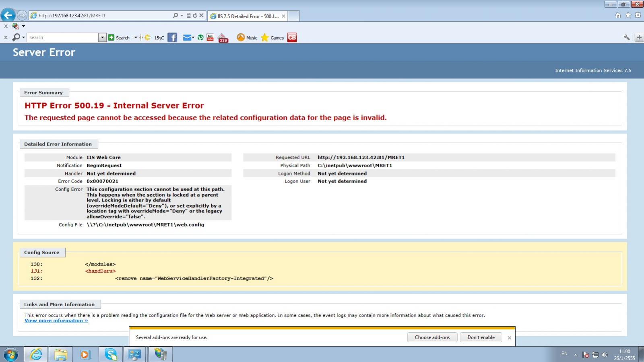Screen dimensions: 644x362
Task: Click the 0x80070021 error code value
Action: click(x=102, y=181)
